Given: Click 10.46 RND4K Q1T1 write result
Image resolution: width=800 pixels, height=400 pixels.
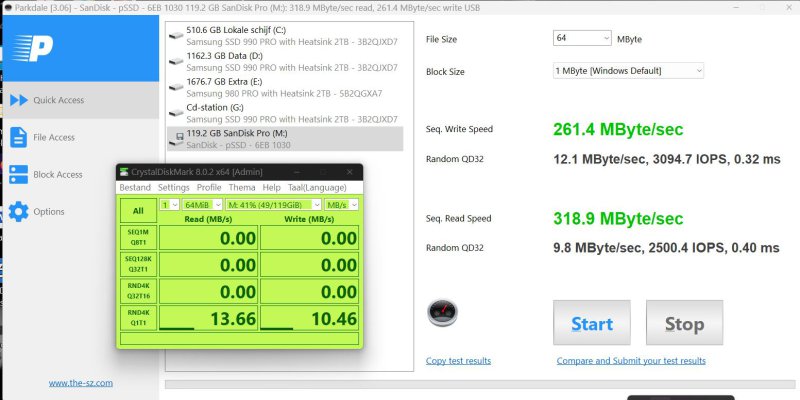Looking at the screenshot, I should 309,318.
